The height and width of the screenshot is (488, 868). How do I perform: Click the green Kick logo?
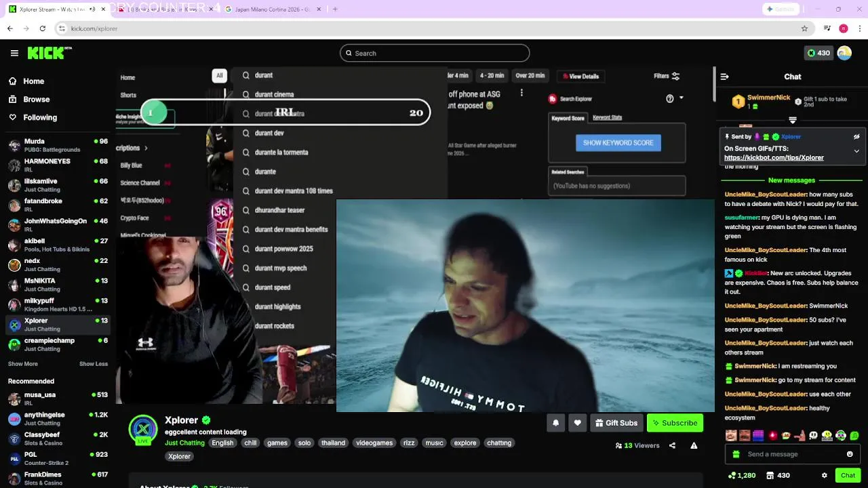[50, 53]
